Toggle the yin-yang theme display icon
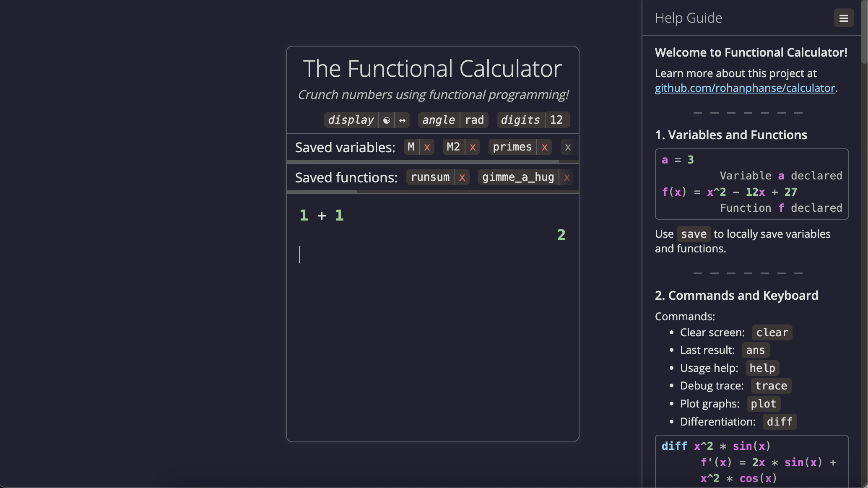 pos(387,120)
